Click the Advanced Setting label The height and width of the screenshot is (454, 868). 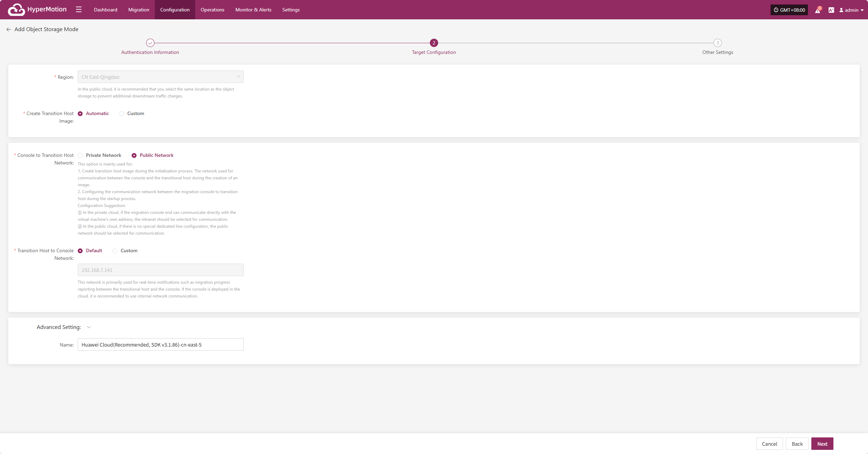pyautogui.click(x=59, y=327)
